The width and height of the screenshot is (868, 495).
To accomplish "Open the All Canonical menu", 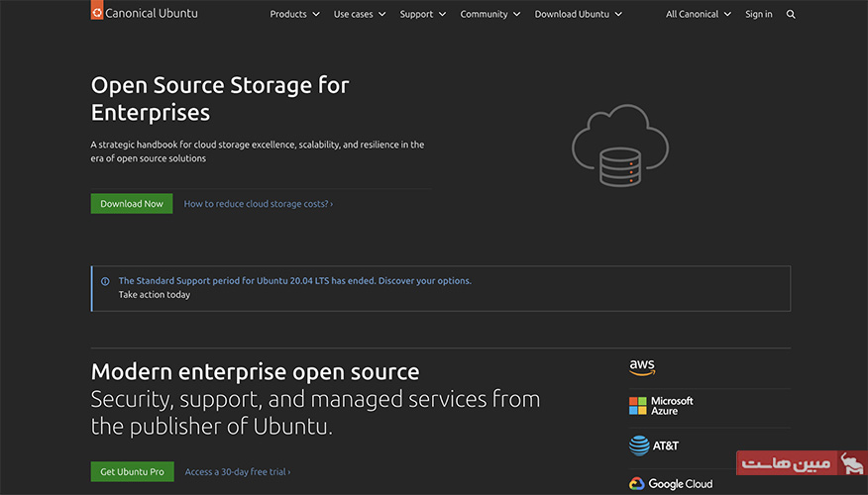I will [x=698, y=15].
